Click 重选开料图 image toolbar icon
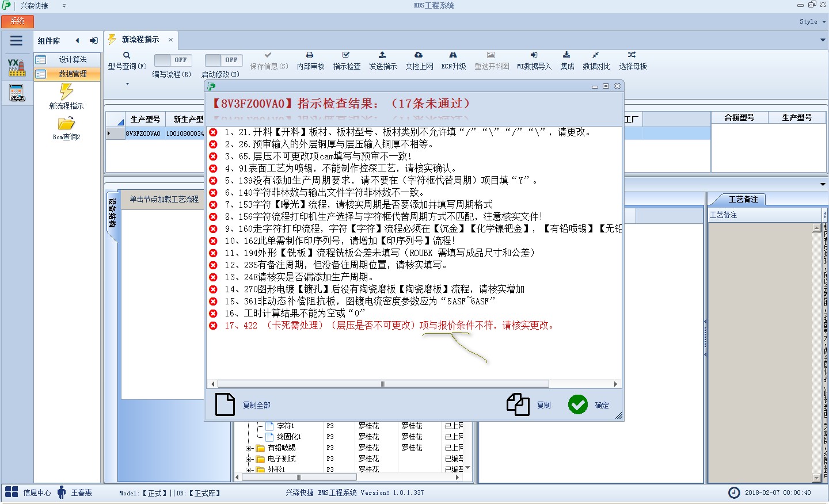 [491, 55]
